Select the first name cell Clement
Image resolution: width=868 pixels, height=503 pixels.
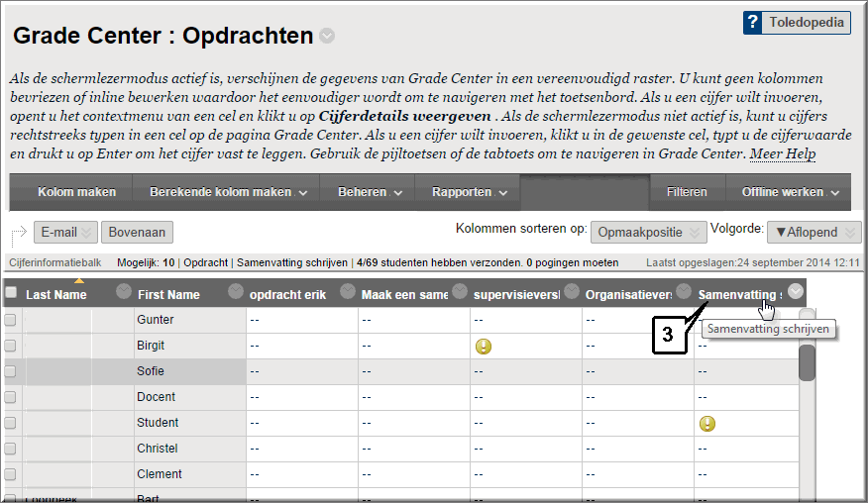(x=160, y=474)
